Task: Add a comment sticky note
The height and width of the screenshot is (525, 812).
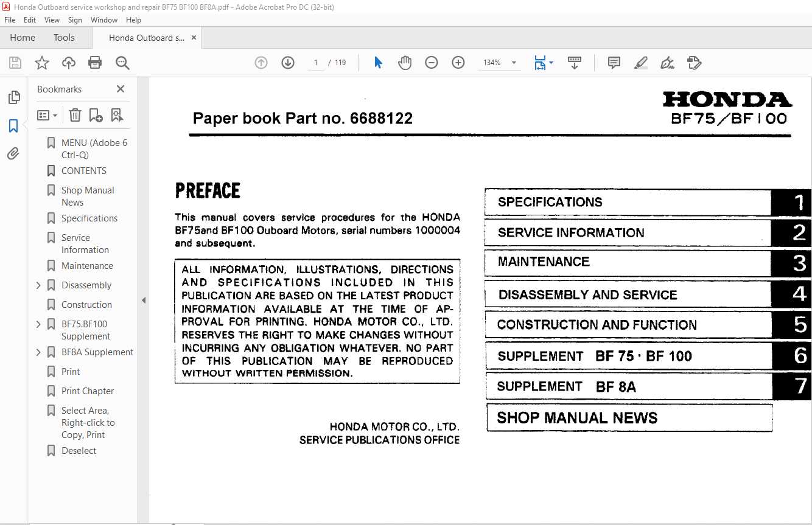Action: coord(614,63)
